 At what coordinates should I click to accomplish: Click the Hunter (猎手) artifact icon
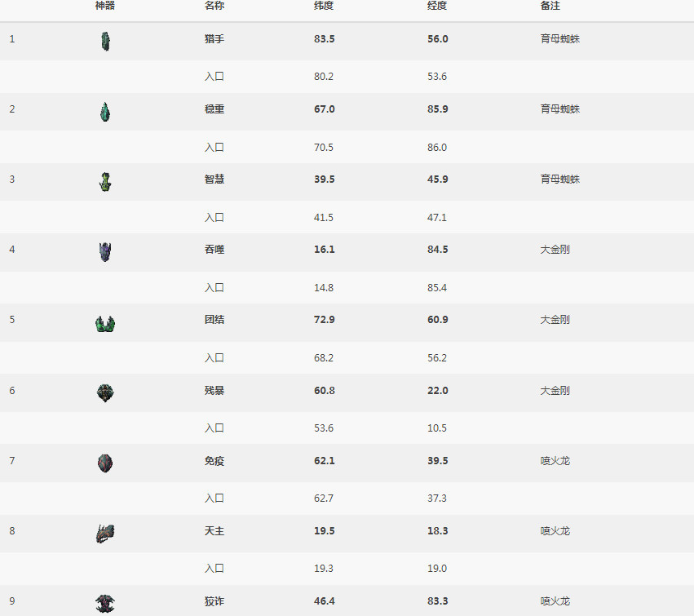[104, 41]
